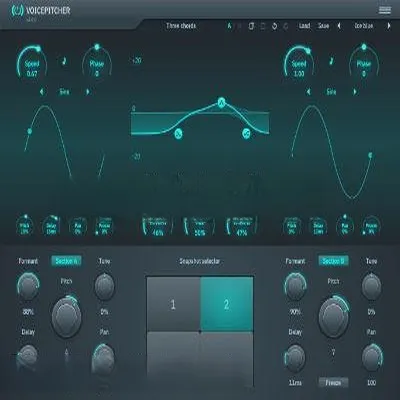Screen dimensions: 400x400
Task: Open the hamburger menu in the header
Action: pos(385,10)
